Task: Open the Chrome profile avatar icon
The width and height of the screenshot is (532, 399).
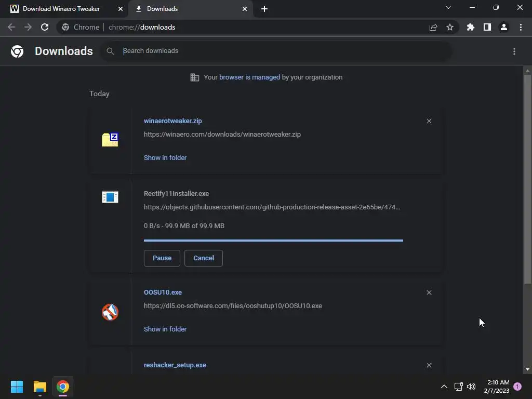Action: (x=504, y=27)
